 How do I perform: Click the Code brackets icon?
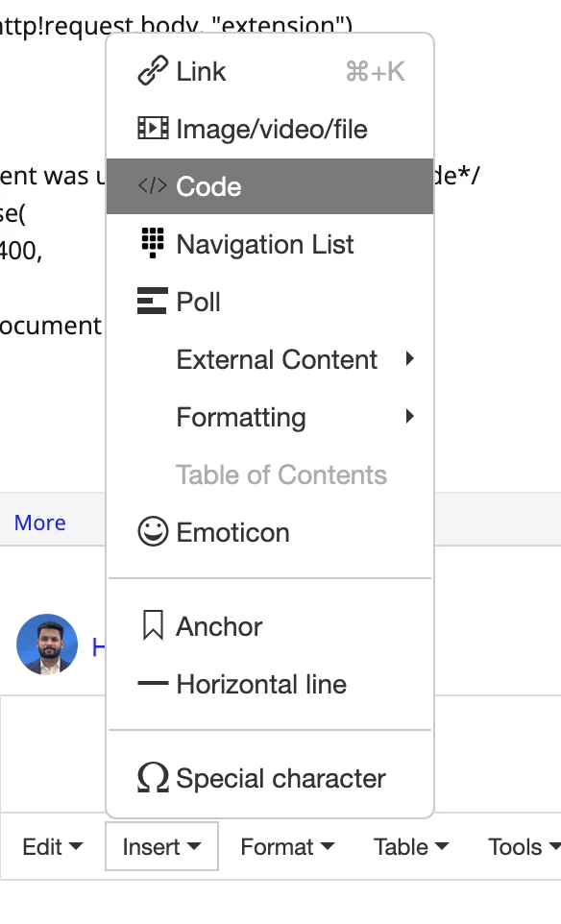pyautogui.click(x=153, y=186)
